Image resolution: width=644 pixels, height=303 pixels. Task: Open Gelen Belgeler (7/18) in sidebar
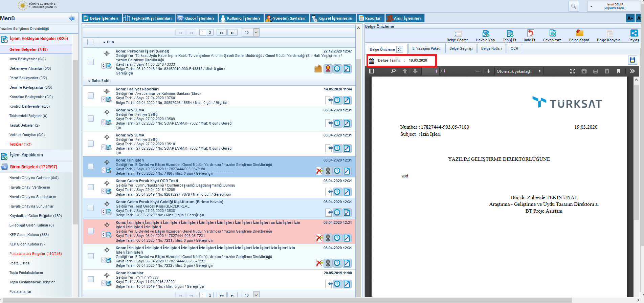click(28, 49)
